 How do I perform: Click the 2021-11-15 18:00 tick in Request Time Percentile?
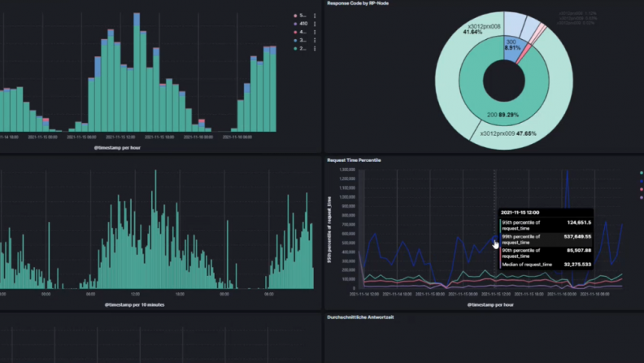click(x=529, y=295)
